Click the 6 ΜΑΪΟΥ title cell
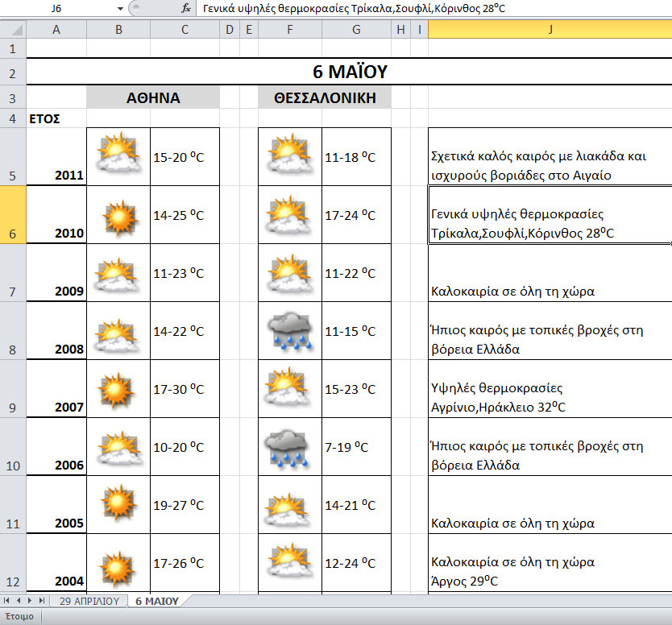The image size is (672, 625). pos(349,72)
